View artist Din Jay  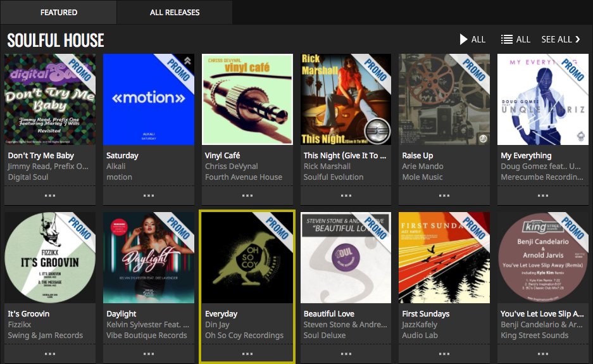pos(217,324)
